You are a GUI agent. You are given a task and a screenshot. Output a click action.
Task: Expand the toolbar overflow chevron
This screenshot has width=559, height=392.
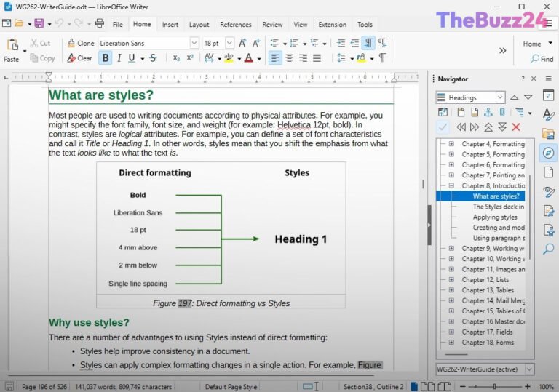(503, 51)
